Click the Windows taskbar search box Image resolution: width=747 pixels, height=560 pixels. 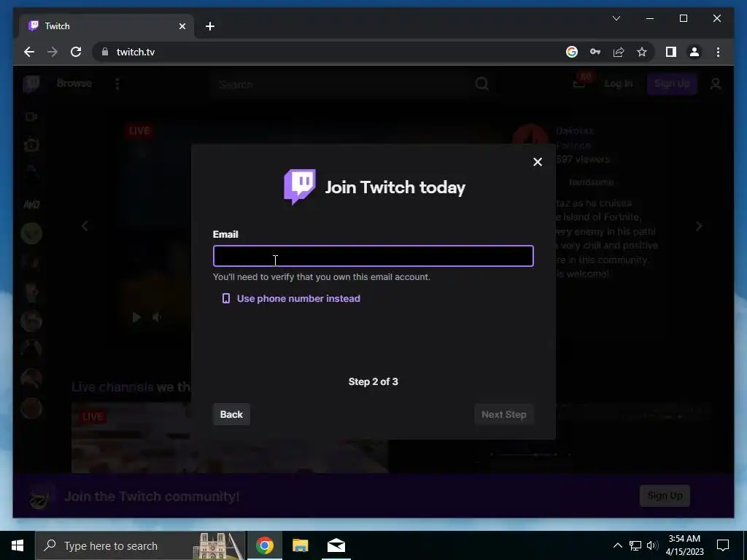[141, 545]
